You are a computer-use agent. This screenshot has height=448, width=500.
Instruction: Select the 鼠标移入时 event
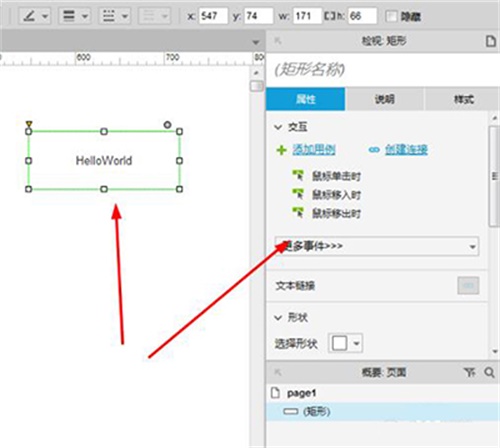336,195
